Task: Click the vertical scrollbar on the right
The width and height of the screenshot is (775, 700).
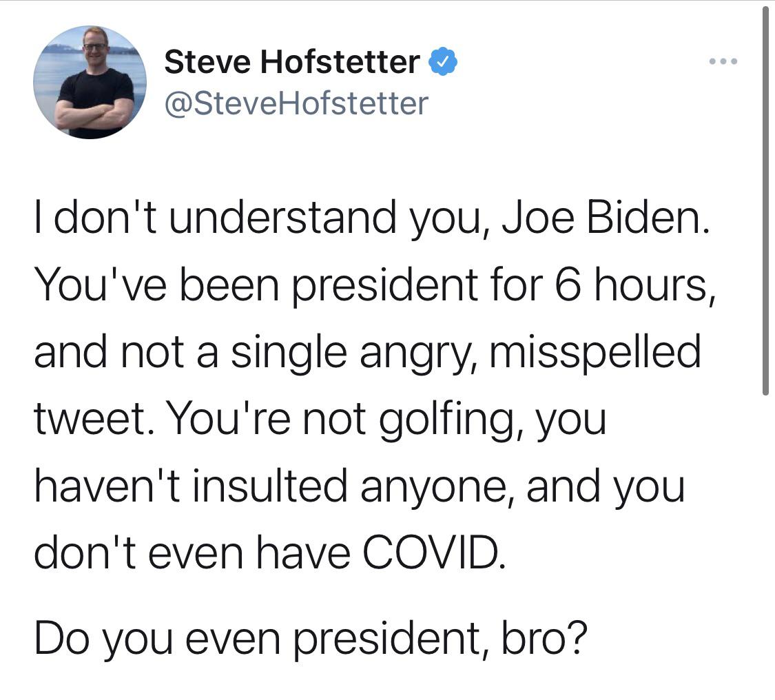Action: (765, 200)
